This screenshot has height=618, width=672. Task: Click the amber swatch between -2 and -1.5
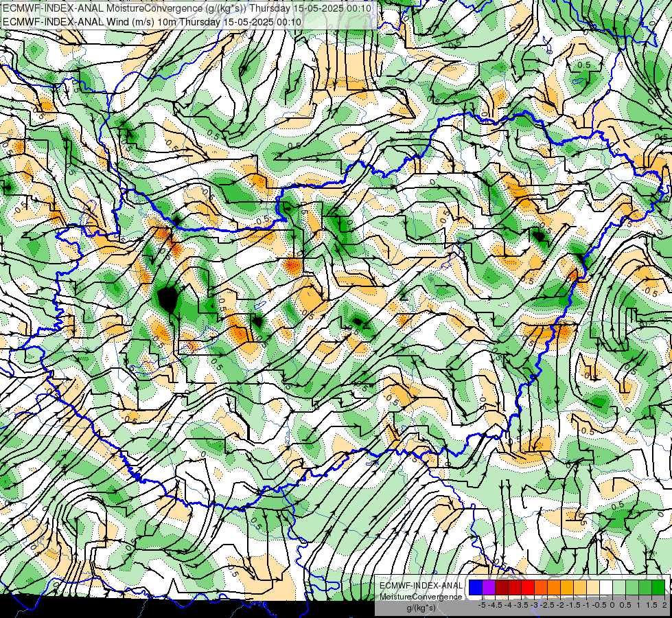[x=567, y=587]
